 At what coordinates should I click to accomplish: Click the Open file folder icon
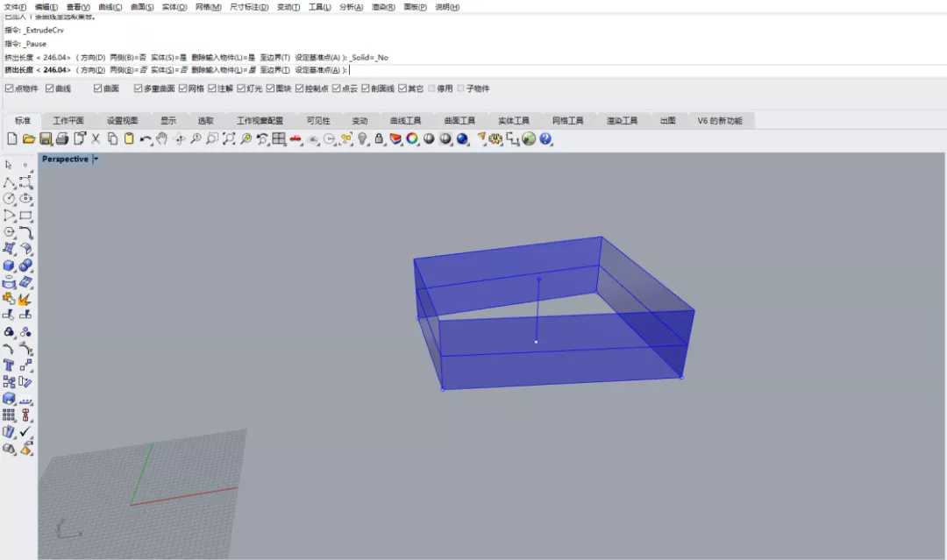pos(28,138)
